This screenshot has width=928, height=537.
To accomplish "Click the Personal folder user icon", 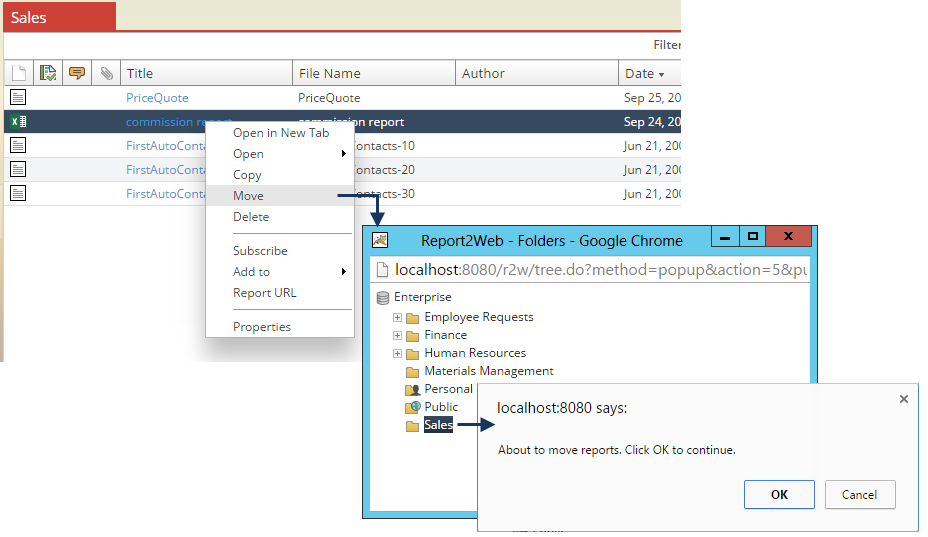I will click(x=413, y=390).
